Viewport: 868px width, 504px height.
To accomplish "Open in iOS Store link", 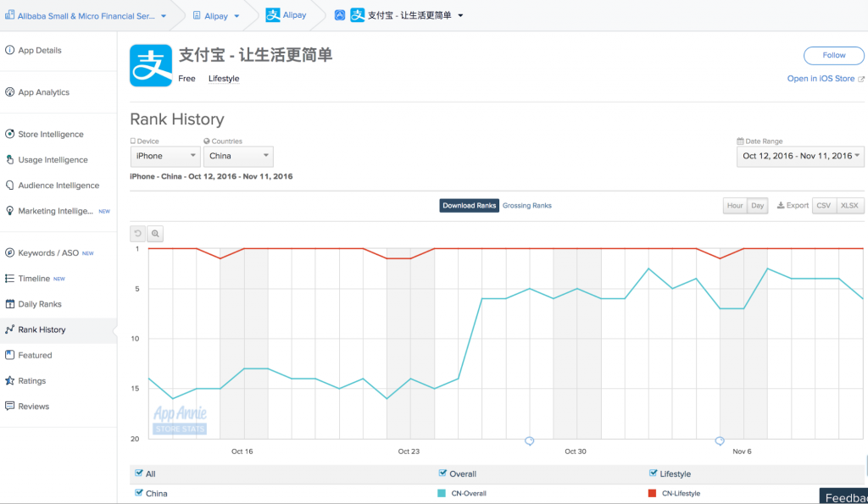I will [x=821, y=79].
